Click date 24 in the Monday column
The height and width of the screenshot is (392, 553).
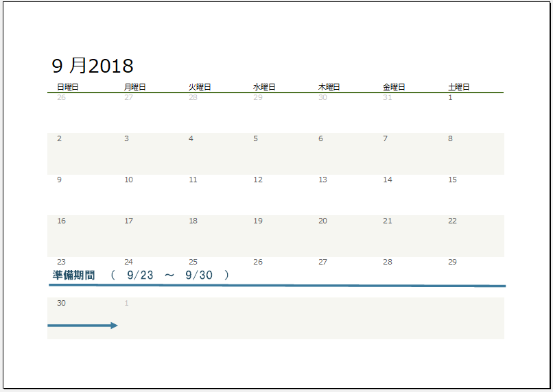coord(128,262)
